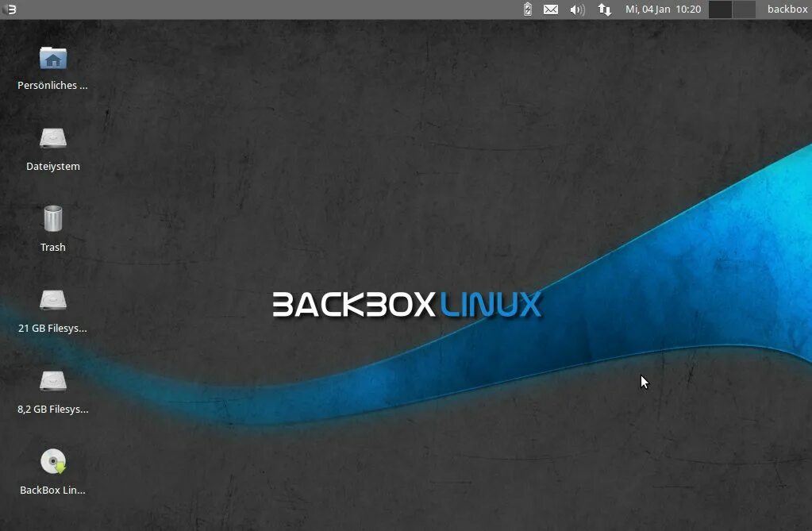The width and height of the screenshot is (812, 531).
Task: Select the first workspace pane
Action: (x=720, y=9)
